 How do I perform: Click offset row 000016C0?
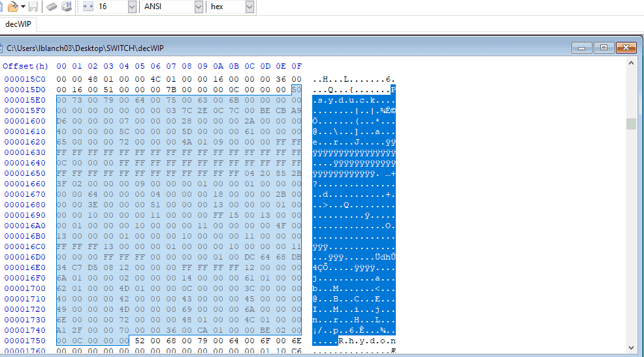[x=25, y=246]
